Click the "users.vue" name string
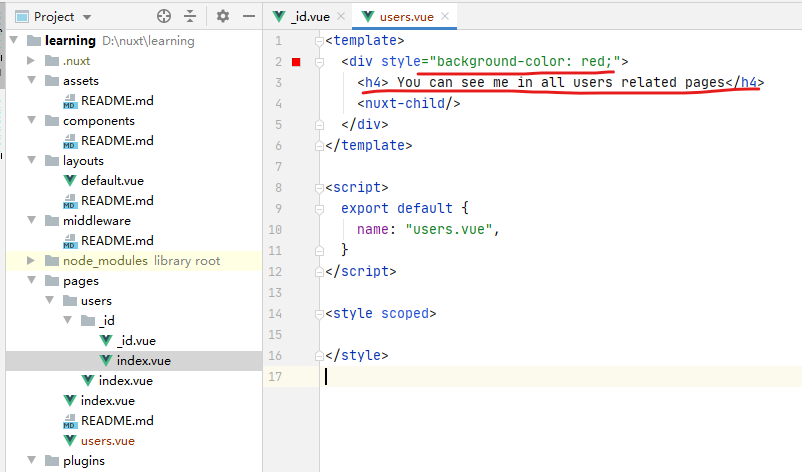The width and height of the screenshot is (802, 472). [x=449, y=229]
